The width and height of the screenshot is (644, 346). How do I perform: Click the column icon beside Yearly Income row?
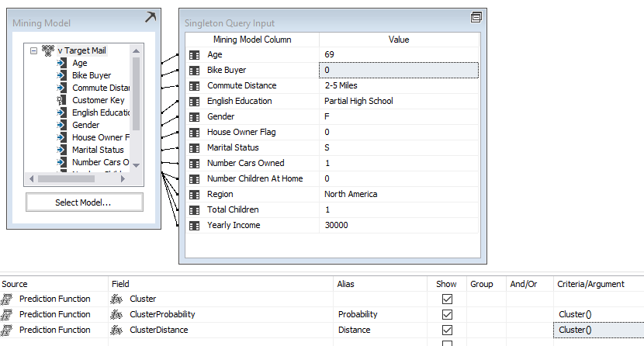(194, 225)
